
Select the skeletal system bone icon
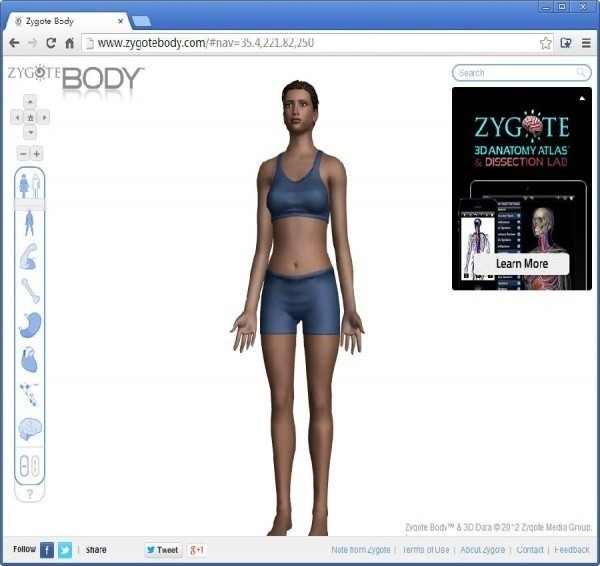(x=29, y=290)
